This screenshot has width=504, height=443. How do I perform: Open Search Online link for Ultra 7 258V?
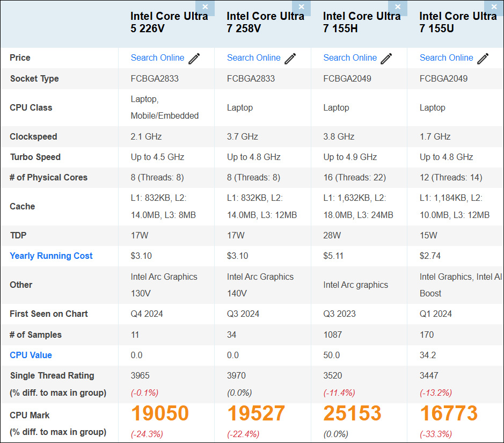point(253,58)
